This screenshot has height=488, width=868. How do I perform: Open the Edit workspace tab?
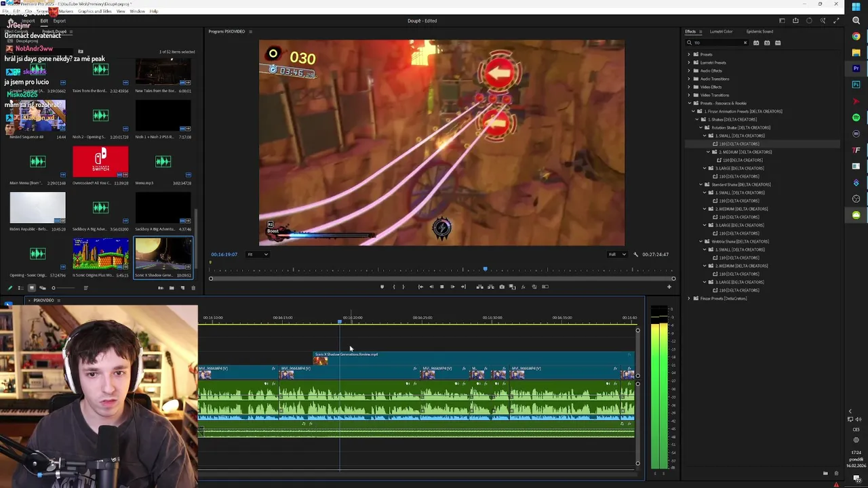click(44, 21)
